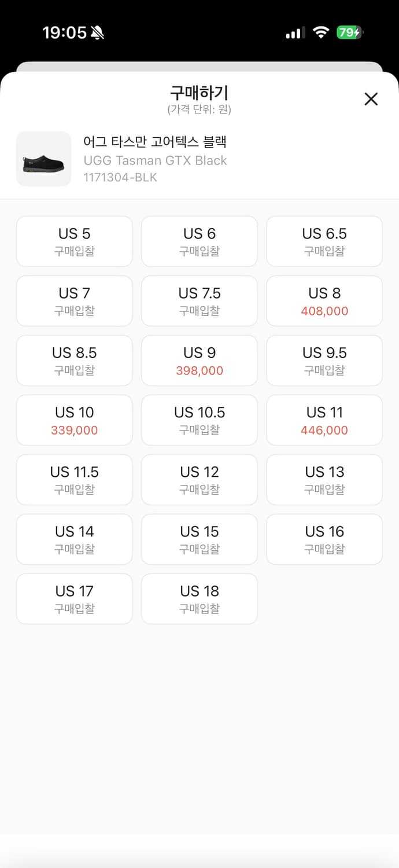Tap the US 7.5 size option

pos(199,301)
